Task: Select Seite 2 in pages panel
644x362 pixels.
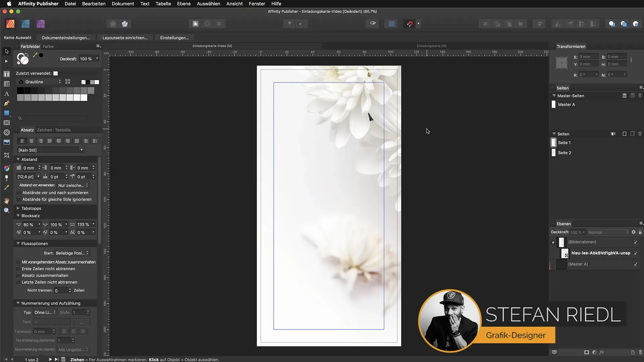Action: coord(565,153)
